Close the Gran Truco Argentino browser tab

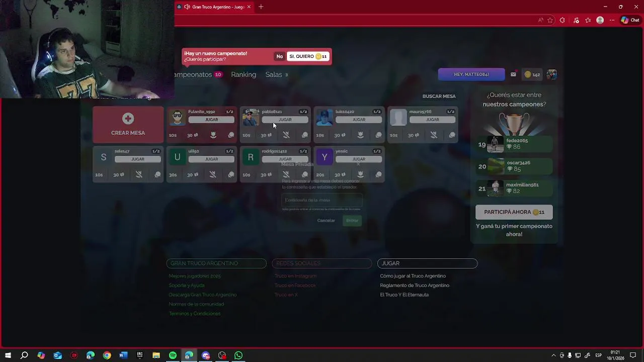point(249,7)
